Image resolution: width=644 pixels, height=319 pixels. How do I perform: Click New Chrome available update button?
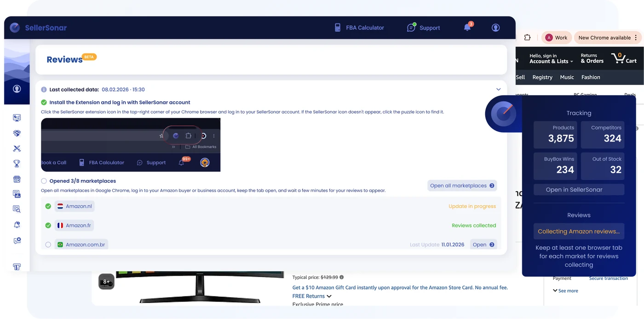(x=604, y=38)
